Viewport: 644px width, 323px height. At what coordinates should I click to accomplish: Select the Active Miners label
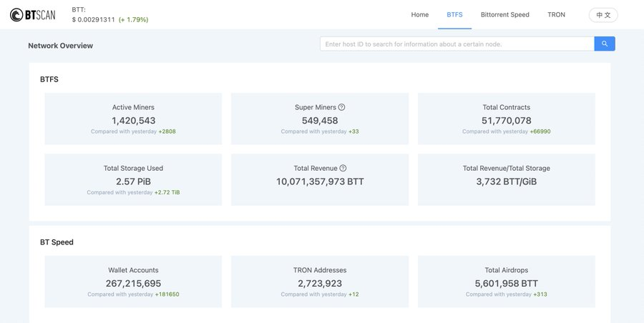(133, 107)
